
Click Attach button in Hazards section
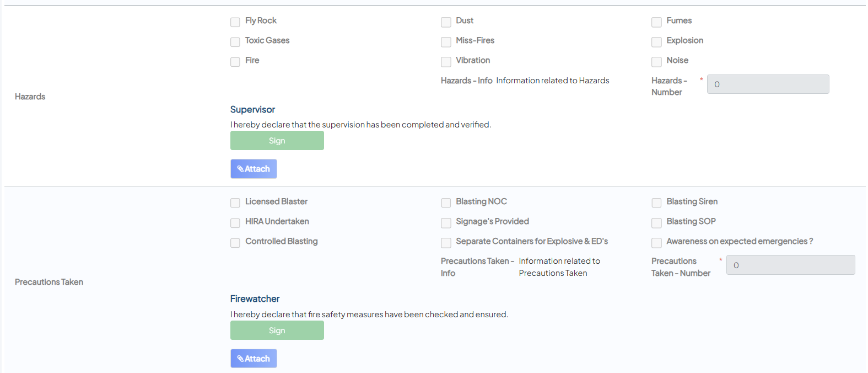[x=254, y=169]
